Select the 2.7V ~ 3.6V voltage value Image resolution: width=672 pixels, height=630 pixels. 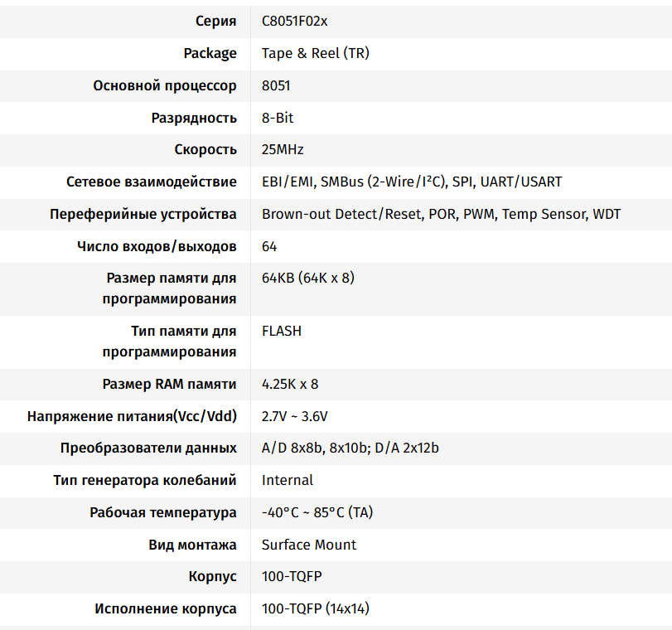[x=294, y=416]
